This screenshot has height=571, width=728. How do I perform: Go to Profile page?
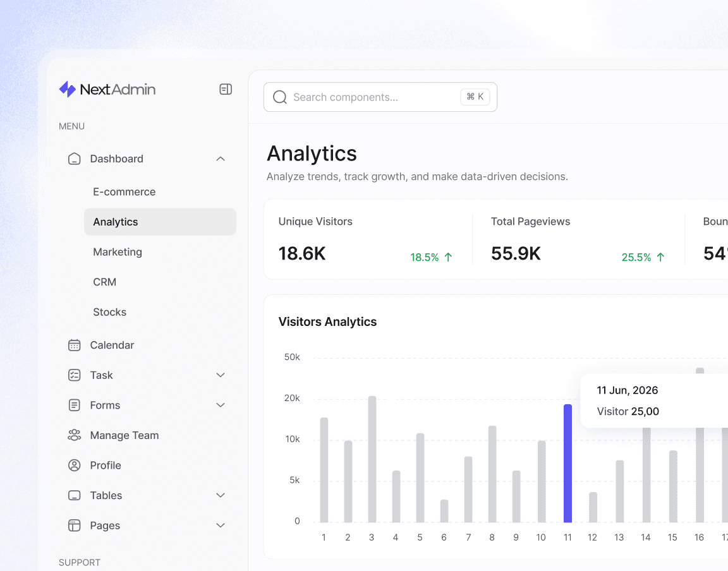(x=106, y=465)
